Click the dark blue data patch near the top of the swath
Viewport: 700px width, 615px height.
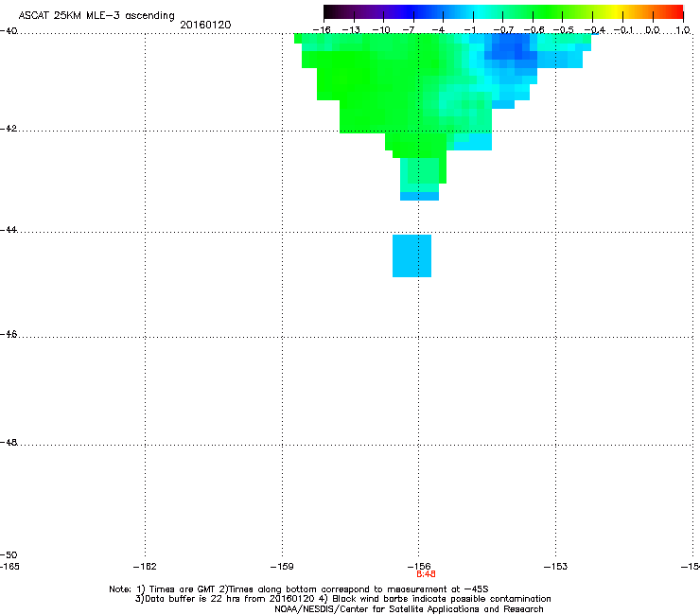pyautogui.click(x=511, y=48)
